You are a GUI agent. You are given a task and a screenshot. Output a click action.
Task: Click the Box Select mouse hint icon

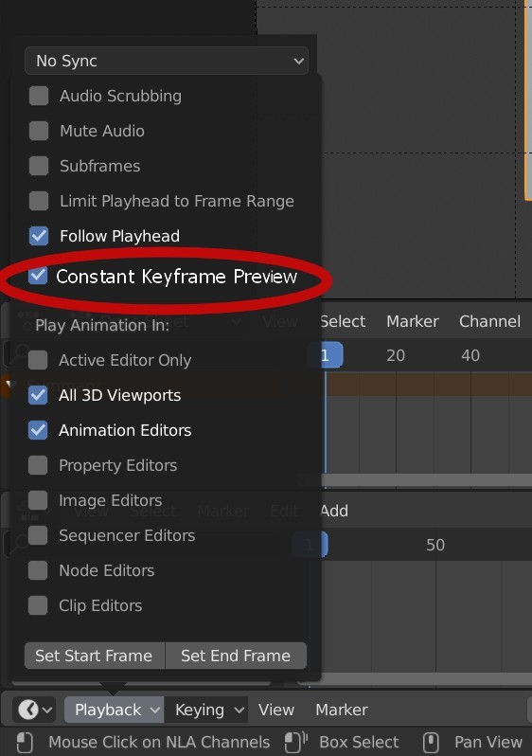tap(295, 742)
